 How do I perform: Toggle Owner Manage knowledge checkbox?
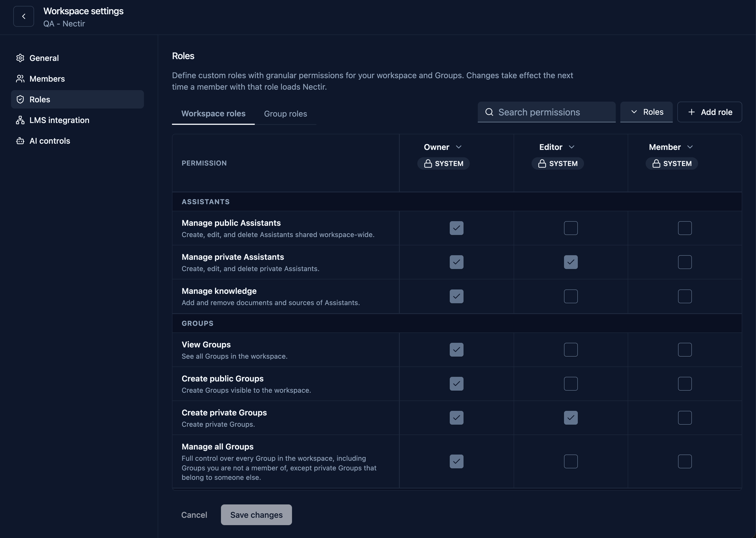(456, 296)
